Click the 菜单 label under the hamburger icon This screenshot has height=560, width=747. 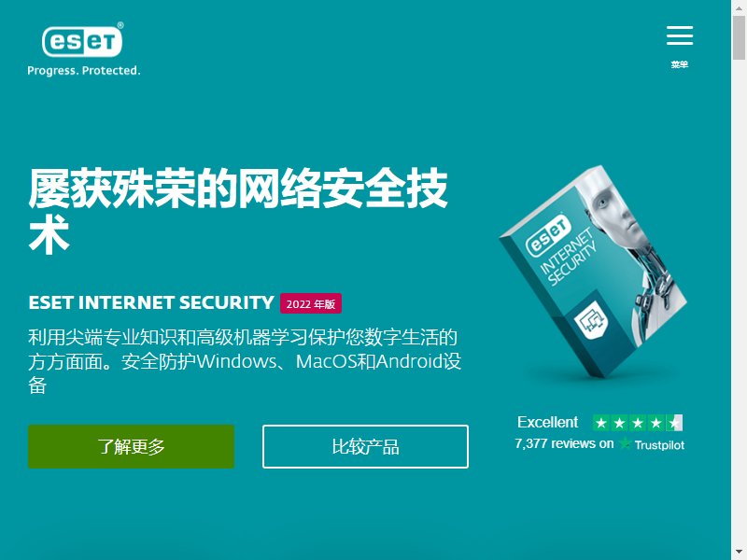click(680, 64)
